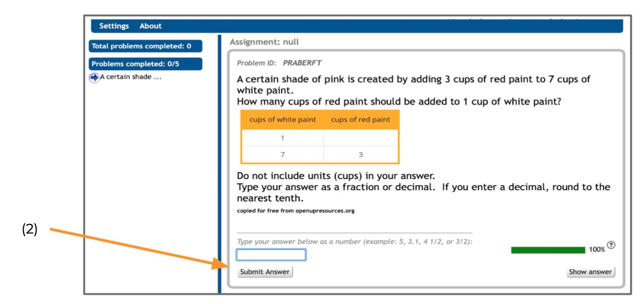Click the 'Assignment: null' heading

point(264,42)
